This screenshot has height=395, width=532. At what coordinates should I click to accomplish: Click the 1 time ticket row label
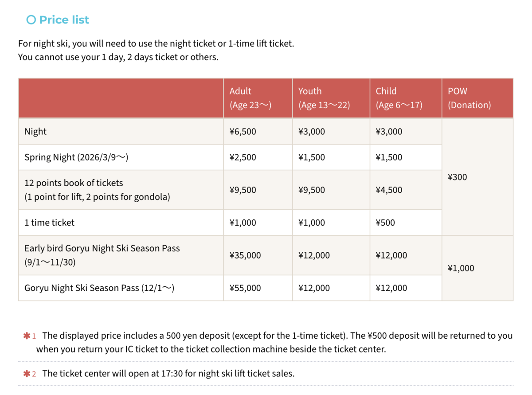pyautogui.click(x=50, y=223)
